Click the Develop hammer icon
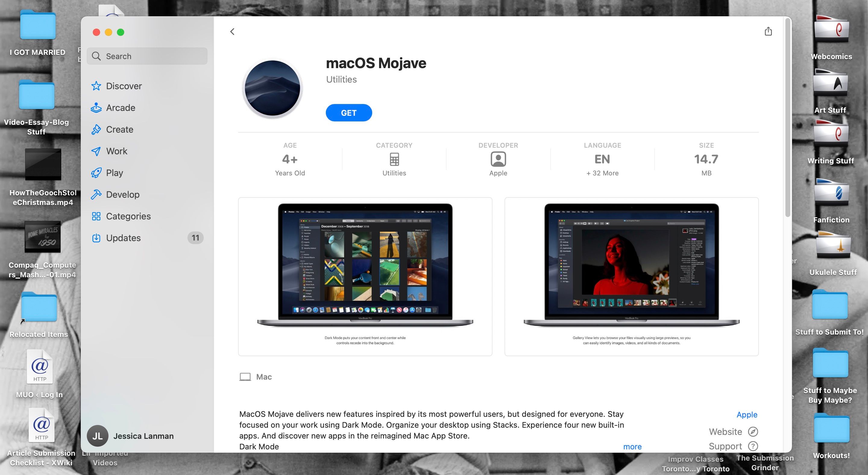 pyautogui.click(x=96, y=194)
